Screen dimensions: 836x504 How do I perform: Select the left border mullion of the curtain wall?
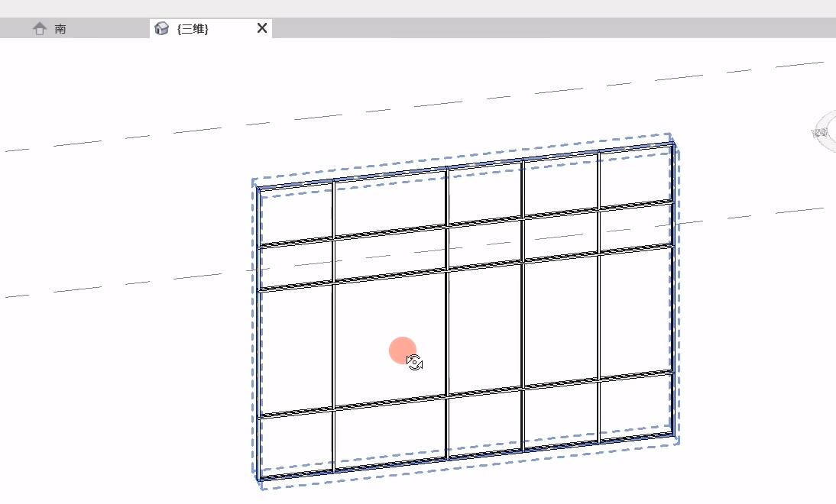point(258,333)
